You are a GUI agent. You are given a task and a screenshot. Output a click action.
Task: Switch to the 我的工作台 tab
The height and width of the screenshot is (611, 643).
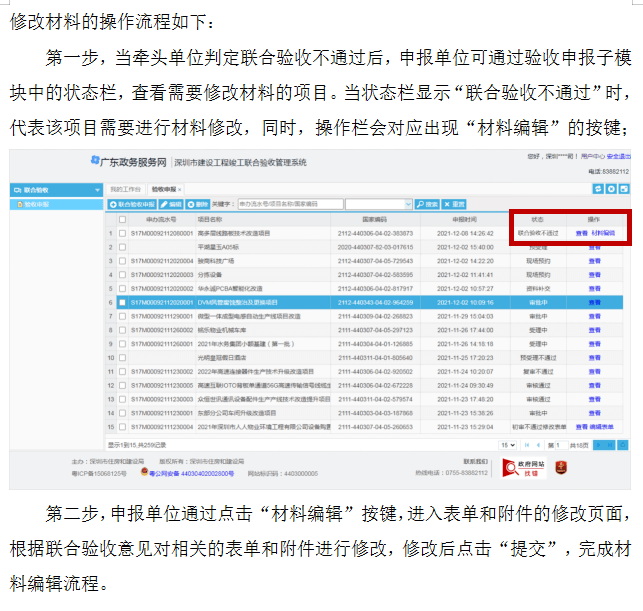125,189
